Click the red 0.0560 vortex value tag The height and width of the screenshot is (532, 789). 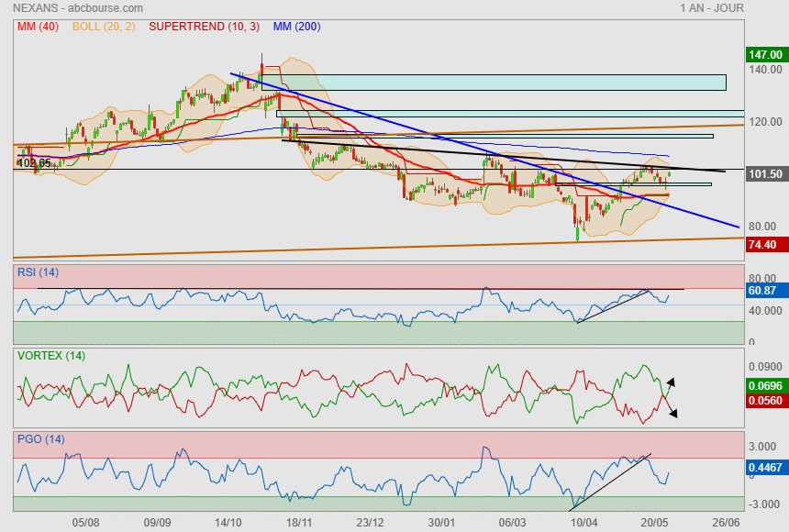765,401
